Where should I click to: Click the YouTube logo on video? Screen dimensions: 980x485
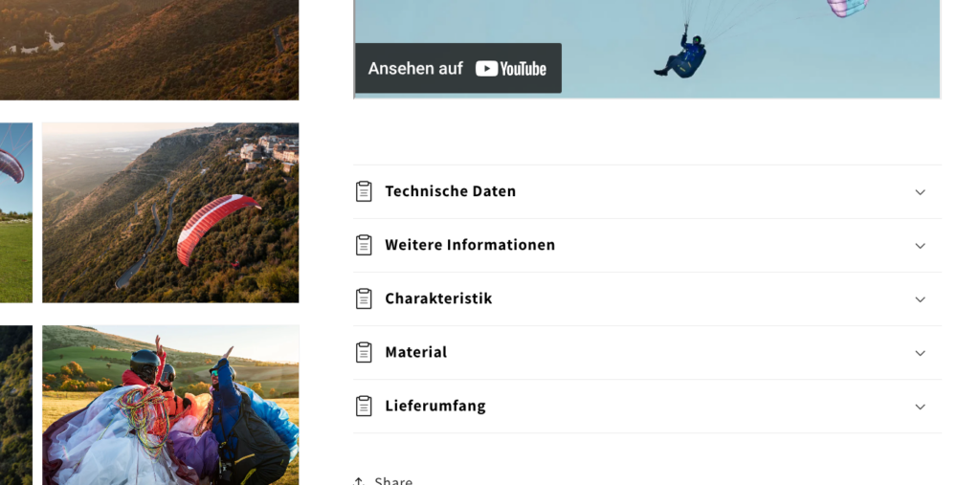coord(511,69)
